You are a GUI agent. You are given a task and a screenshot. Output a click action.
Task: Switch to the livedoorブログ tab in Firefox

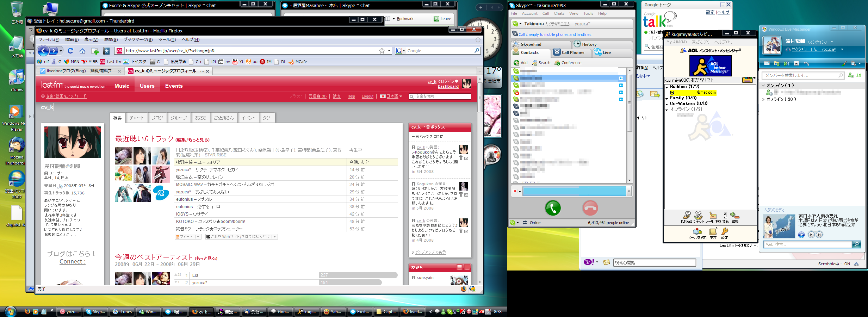81,71
